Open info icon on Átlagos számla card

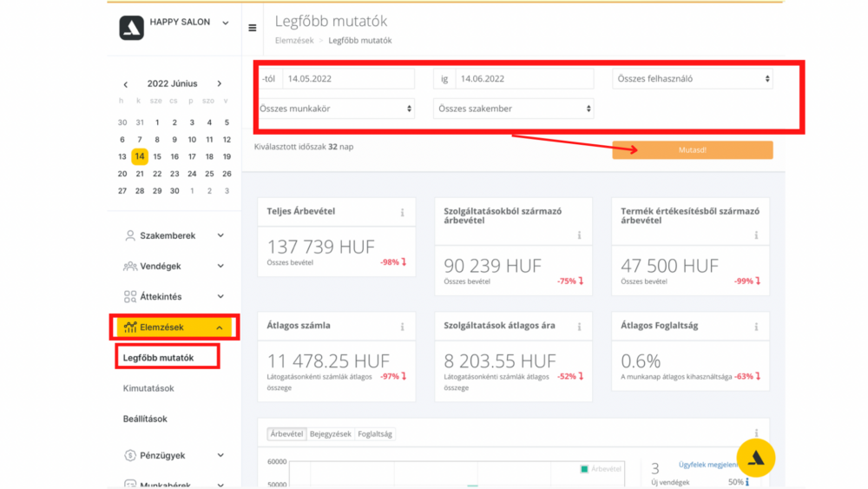[x=403, y=327]
